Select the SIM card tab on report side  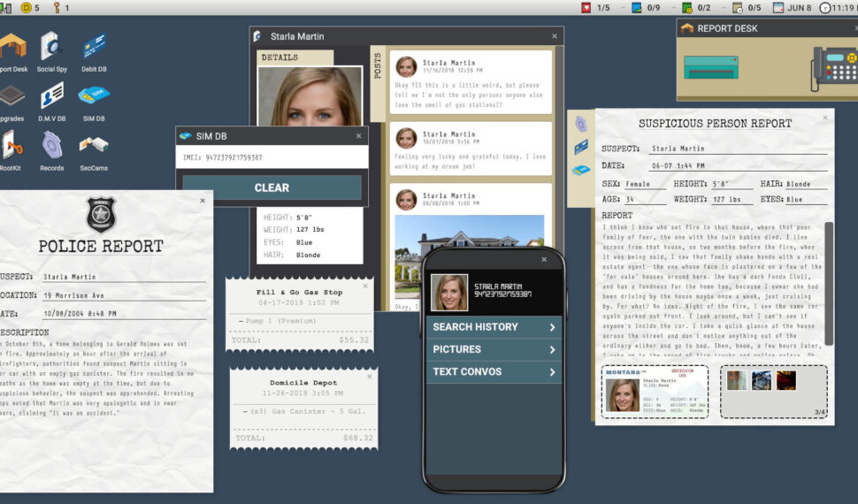tap(581, 169)
